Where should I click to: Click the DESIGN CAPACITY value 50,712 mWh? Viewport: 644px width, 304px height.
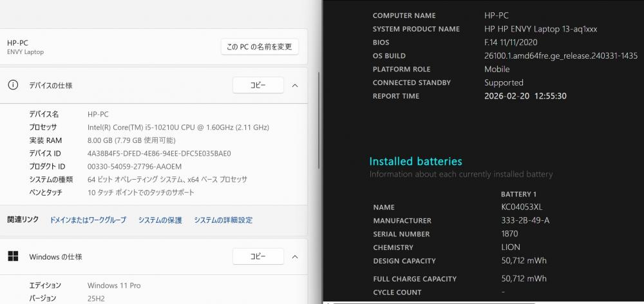coord(524,261)
